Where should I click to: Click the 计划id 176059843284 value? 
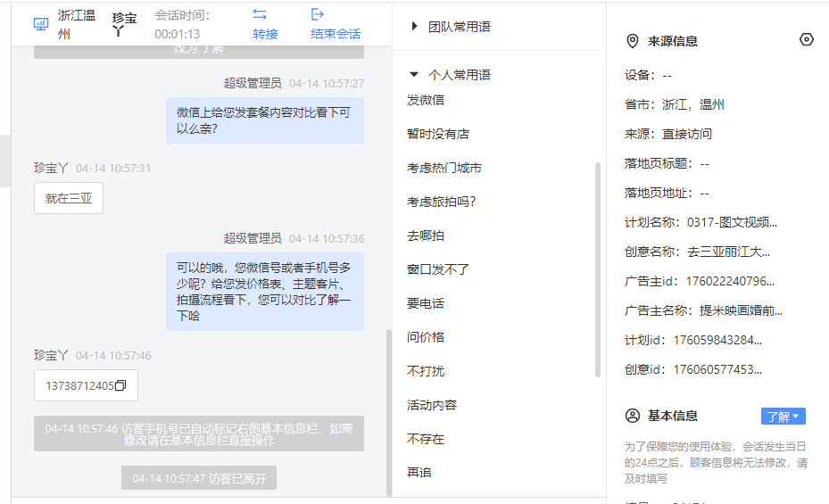[x=717, y=340]
